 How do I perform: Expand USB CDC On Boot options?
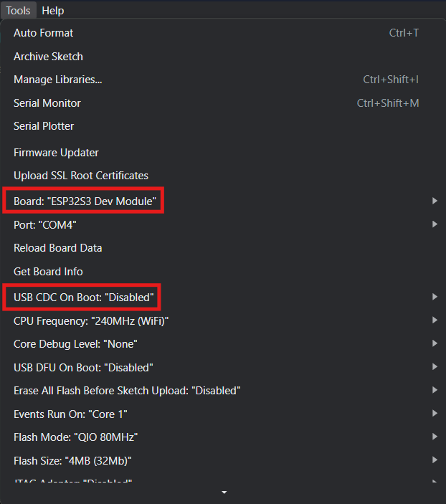click(84, 297)
